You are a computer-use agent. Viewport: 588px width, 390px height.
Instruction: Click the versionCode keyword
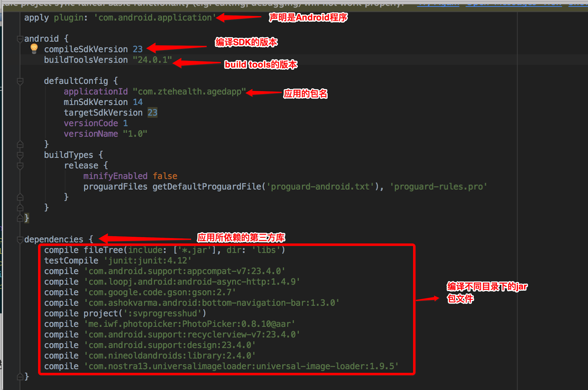(91, 123)
